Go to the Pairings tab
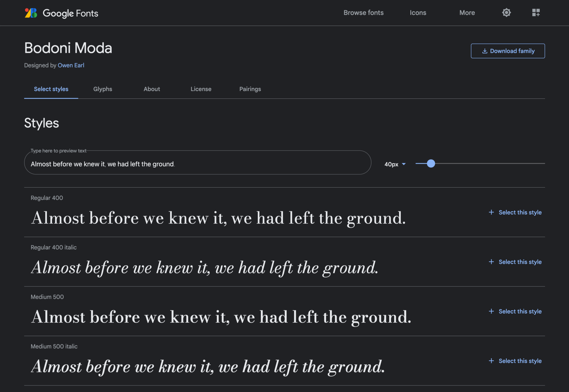 pyautogui.click(x=250, y=89)
